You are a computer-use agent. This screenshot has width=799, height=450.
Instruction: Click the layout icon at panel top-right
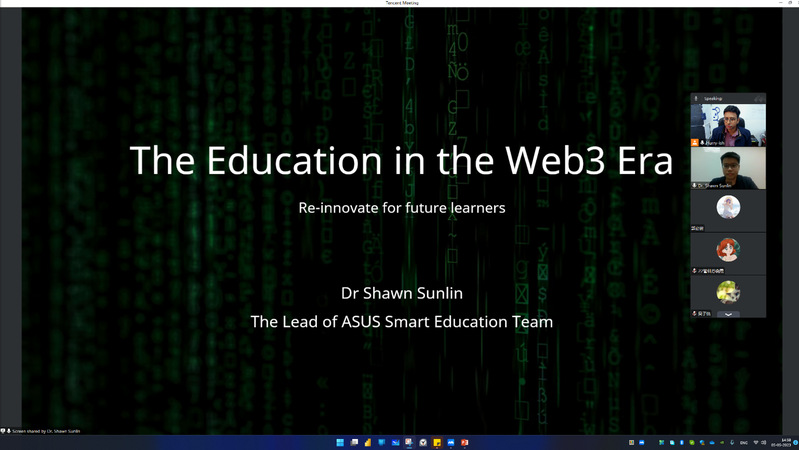pos(759,98)
